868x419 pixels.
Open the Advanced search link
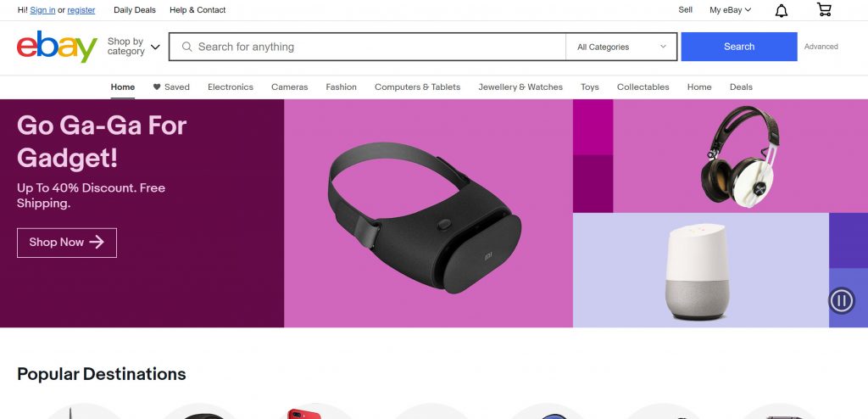[x=821, y=47]
